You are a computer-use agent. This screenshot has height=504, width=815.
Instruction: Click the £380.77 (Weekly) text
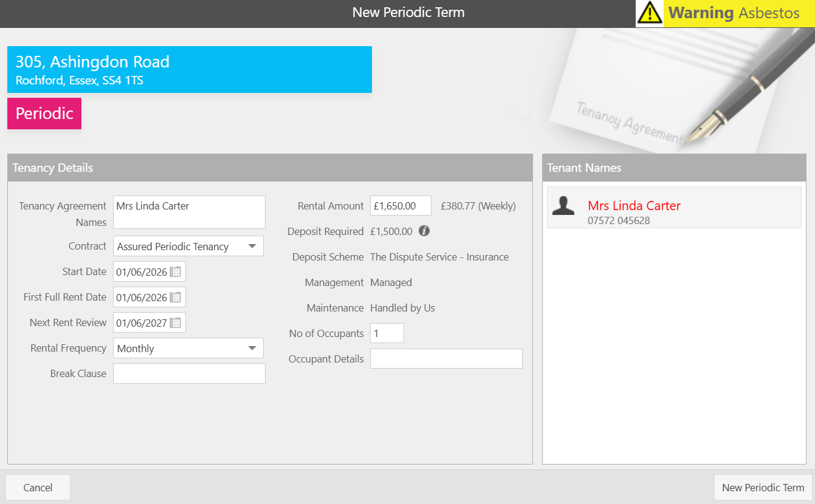pyautogui.click(x=478, y=206)
